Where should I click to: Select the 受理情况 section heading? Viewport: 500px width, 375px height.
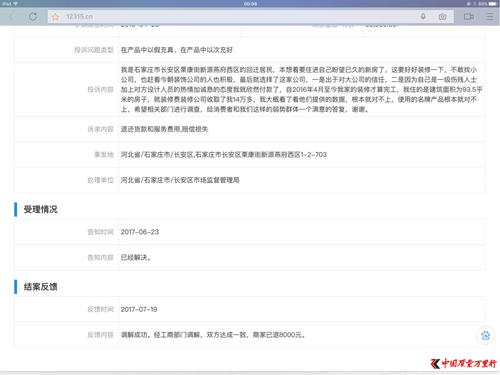pyautogui.click(x=40, y=209)
